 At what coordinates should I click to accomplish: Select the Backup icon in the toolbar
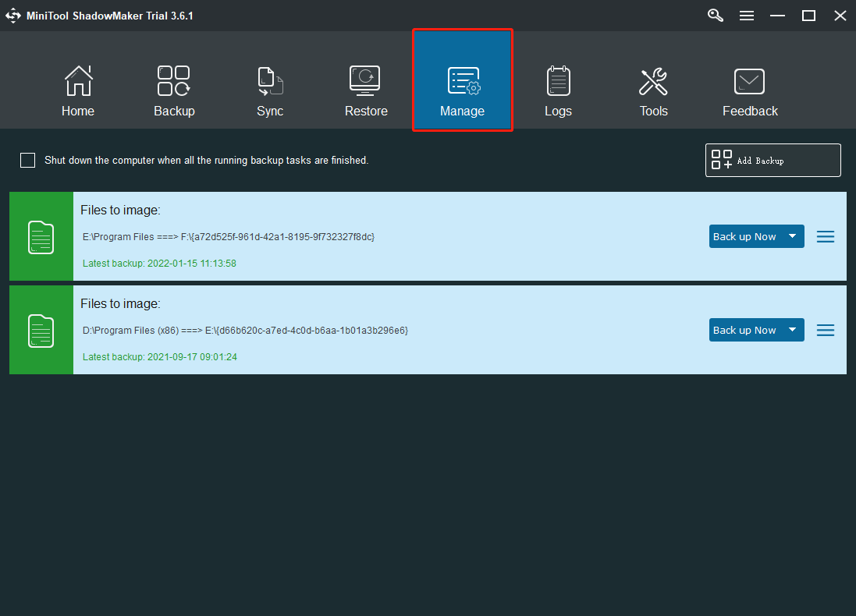click(x=174, y=80)
